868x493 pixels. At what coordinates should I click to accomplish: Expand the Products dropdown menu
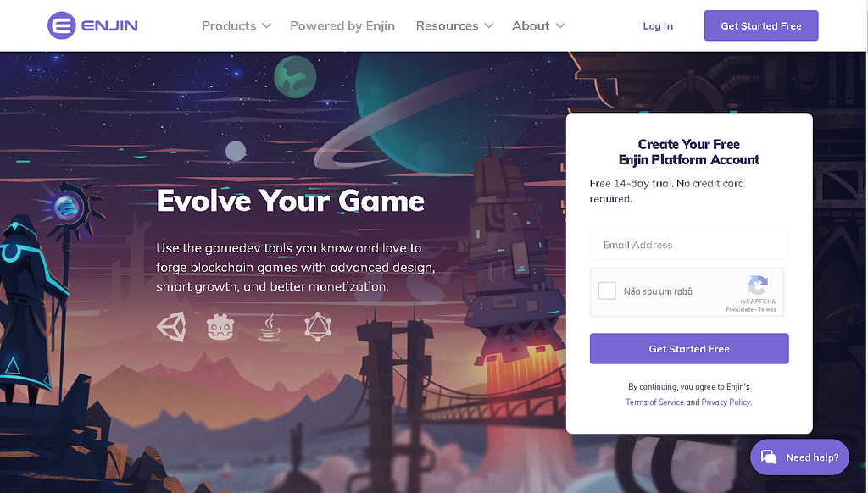[x=236, y=26]
